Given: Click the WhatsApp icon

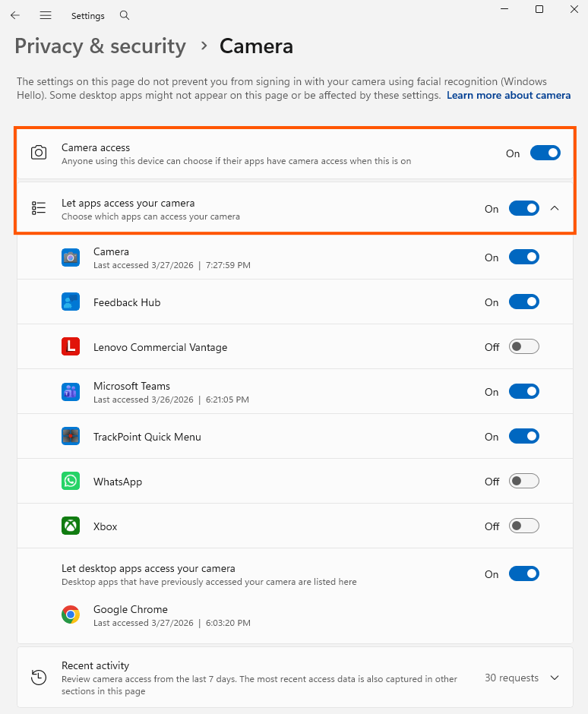Looking at the screenshot, I should coord(71,481).
